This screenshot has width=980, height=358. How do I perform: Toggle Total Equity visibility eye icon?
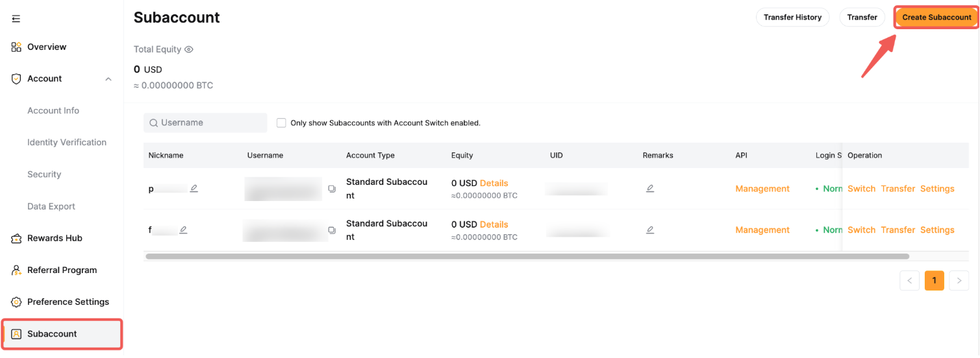[189, 49]
